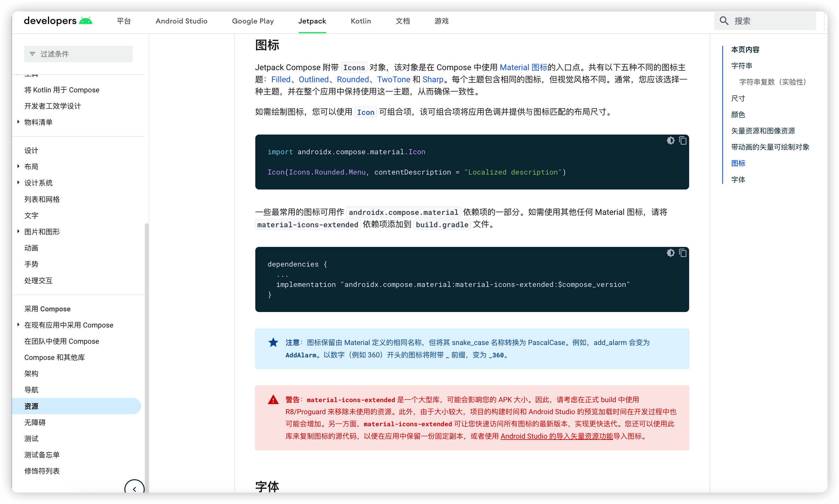Open 手势 sidebar item

pyautogui.click(x=31, y=264)
